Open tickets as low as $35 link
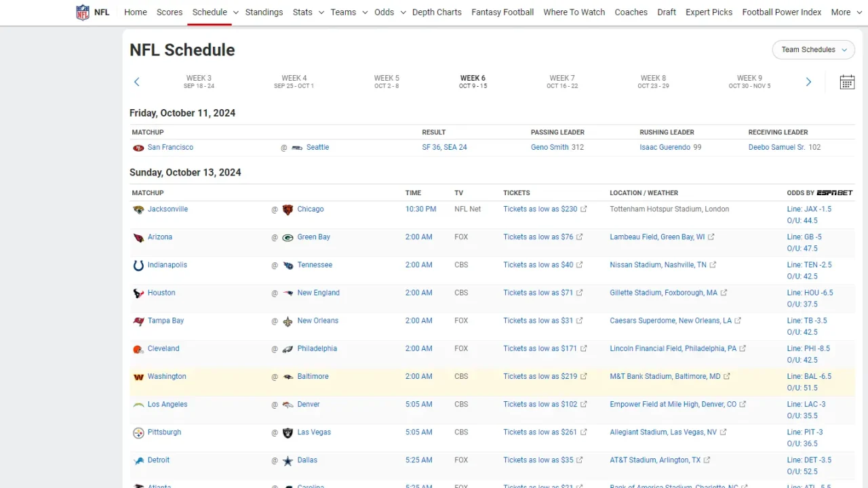 538,460
